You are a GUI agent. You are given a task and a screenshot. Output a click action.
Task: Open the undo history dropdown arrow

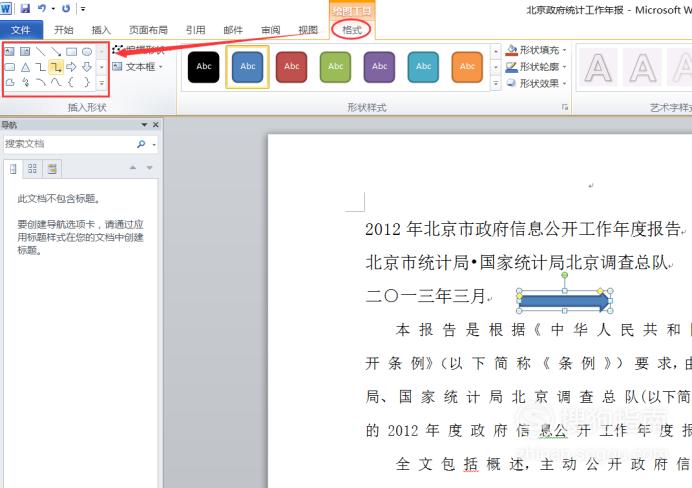tap(53, 8)
